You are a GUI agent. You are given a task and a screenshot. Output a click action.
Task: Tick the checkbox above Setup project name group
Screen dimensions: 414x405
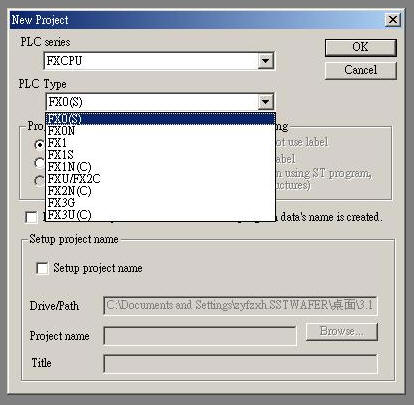pyautogui.click(x=31, y=217)
